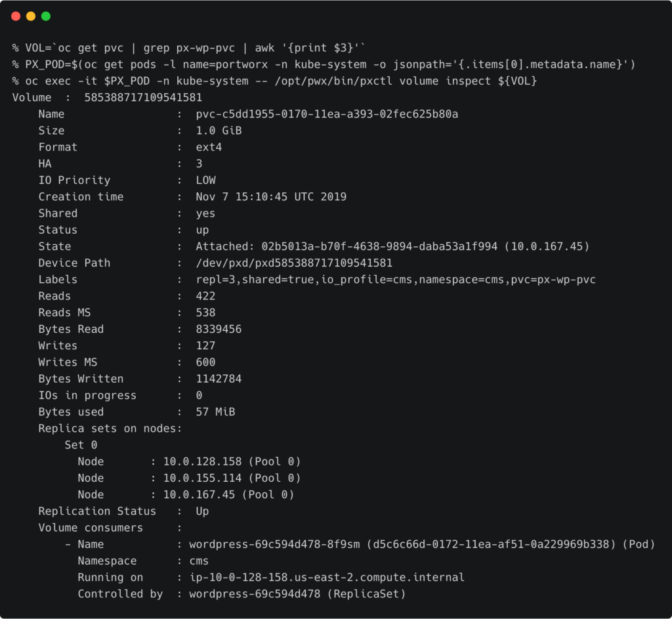The image size is (672, 619).
Task: Click node IP 10.0.128.158 in replica set
Action: (x=202, y=461)
